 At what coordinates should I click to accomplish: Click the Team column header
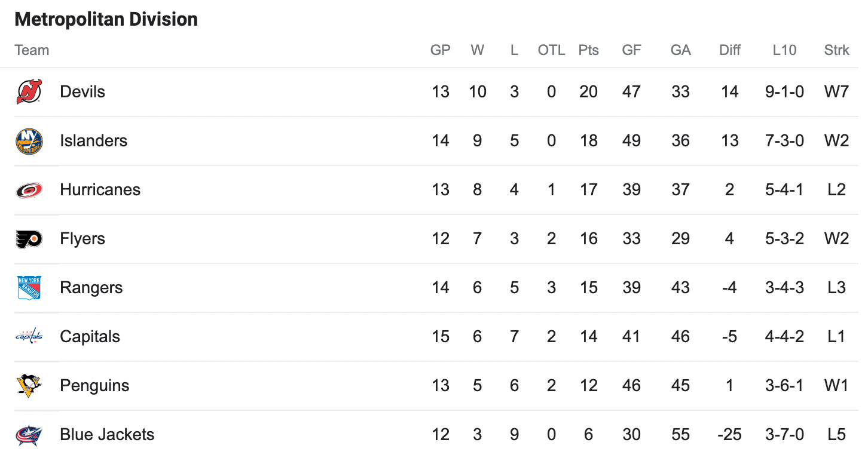pyautogui.click(x=32, y=50)
